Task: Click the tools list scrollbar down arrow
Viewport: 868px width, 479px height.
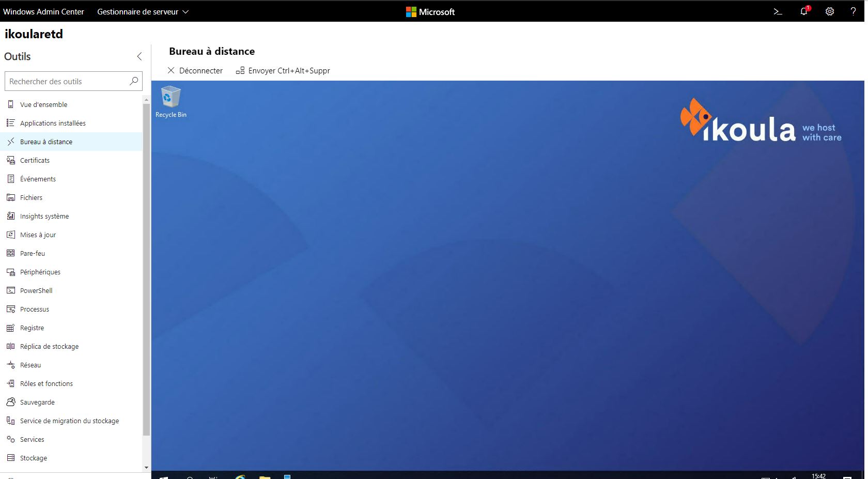Action: [x=146, y=467]
